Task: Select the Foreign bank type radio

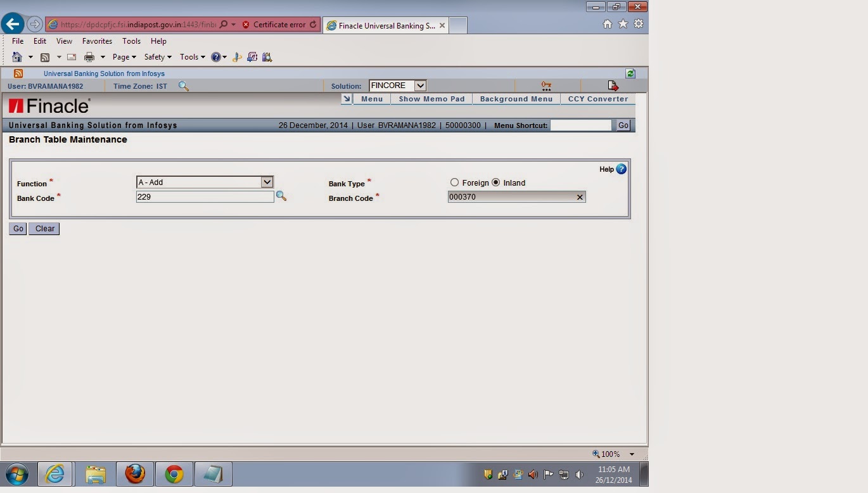Action: click(454, 182)
